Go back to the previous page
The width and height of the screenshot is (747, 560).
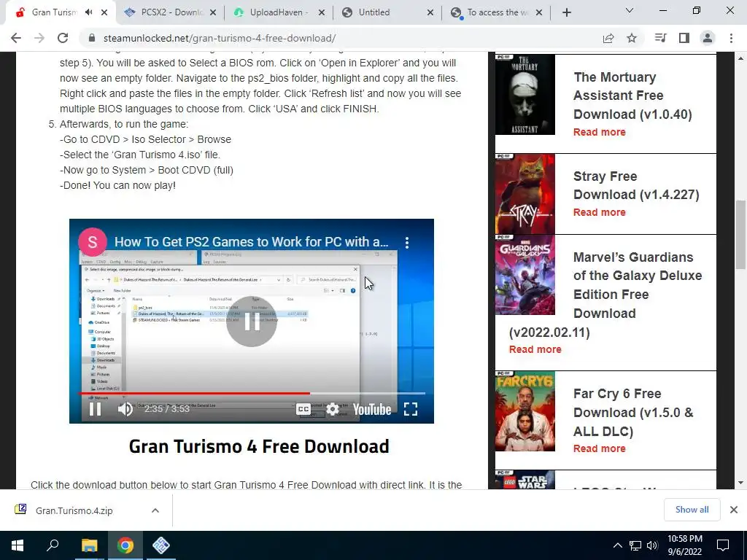(x=16, y=38)
